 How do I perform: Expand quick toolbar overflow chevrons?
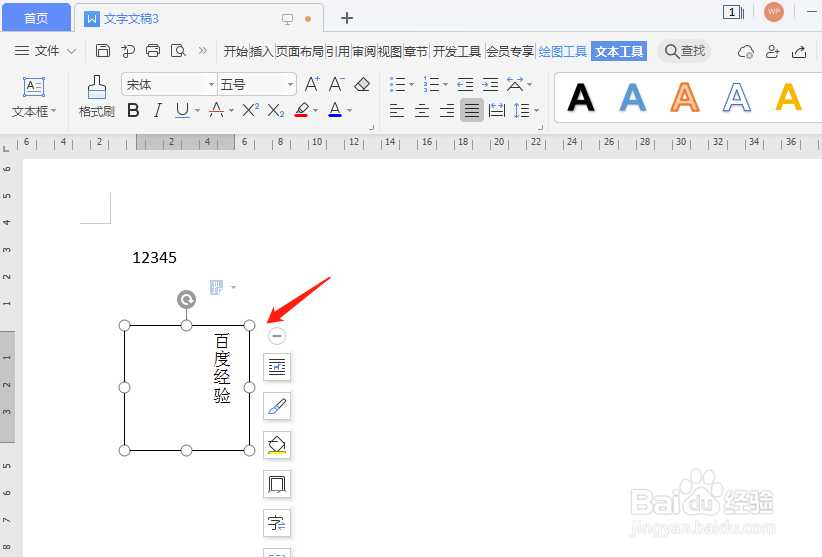(203, 51)
